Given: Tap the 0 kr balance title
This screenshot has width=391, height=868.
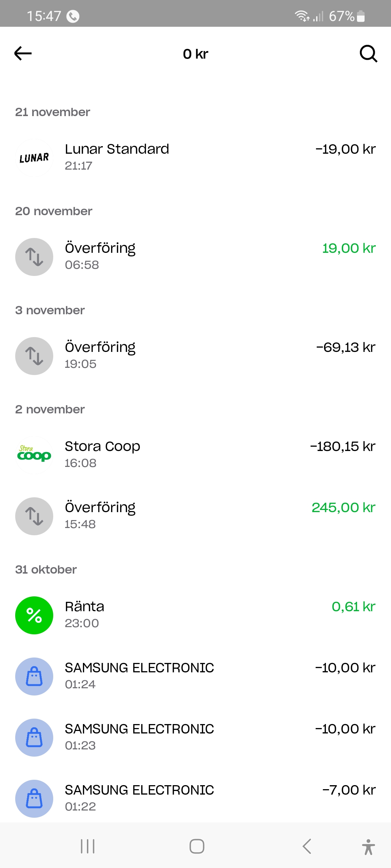Looking at the screenshot, I should pyautogui.click(x=195, y=54).
